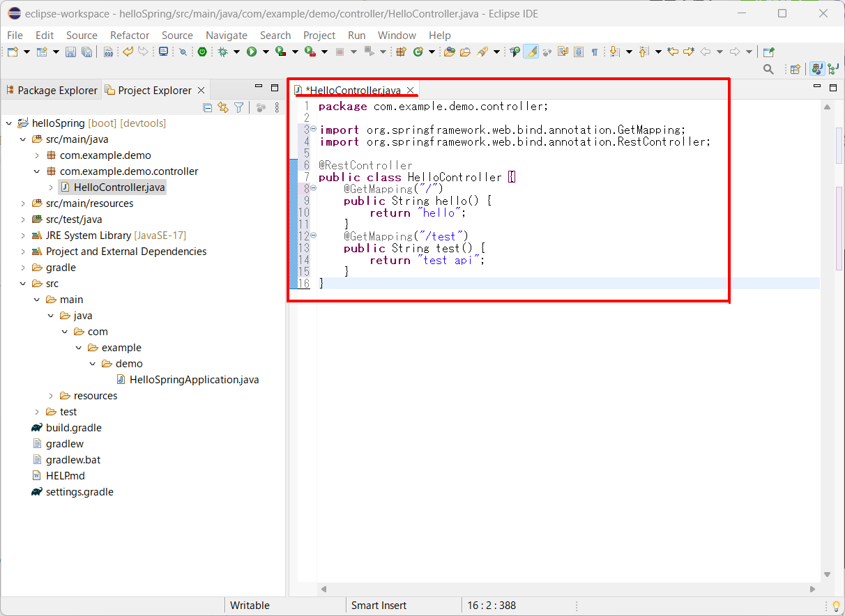
Task: Open the Search dialog via the flashlight icon
Action: (482, 52)
